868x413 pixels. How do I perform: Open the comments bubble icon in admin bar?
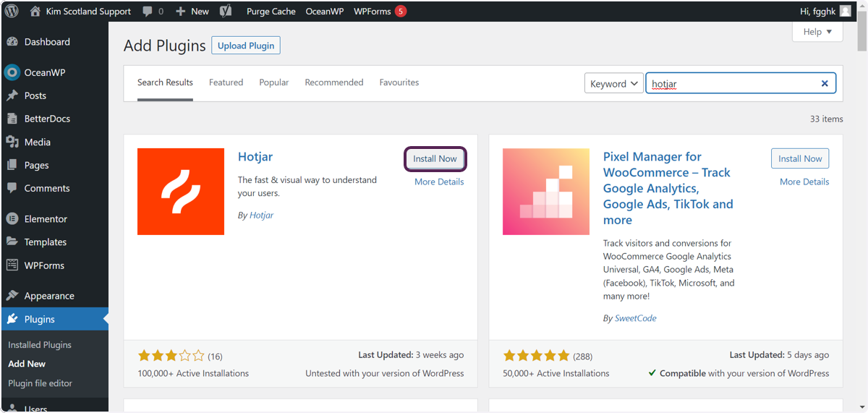click(x=148, y=12)
